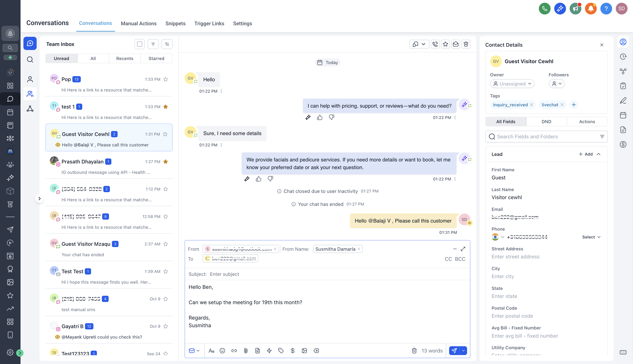Open the green phone dialer icon

click(x=544, y=9)
